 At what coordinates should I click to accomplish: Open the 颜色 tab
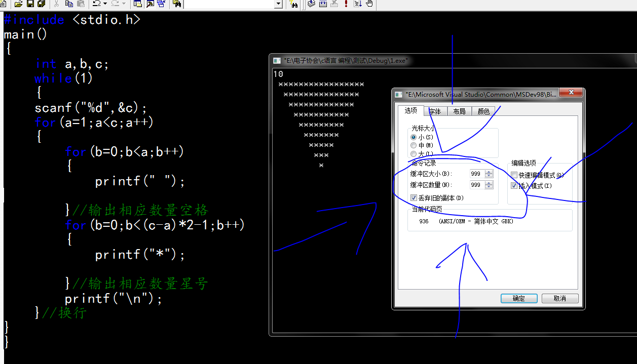click(x=483, y=111)
